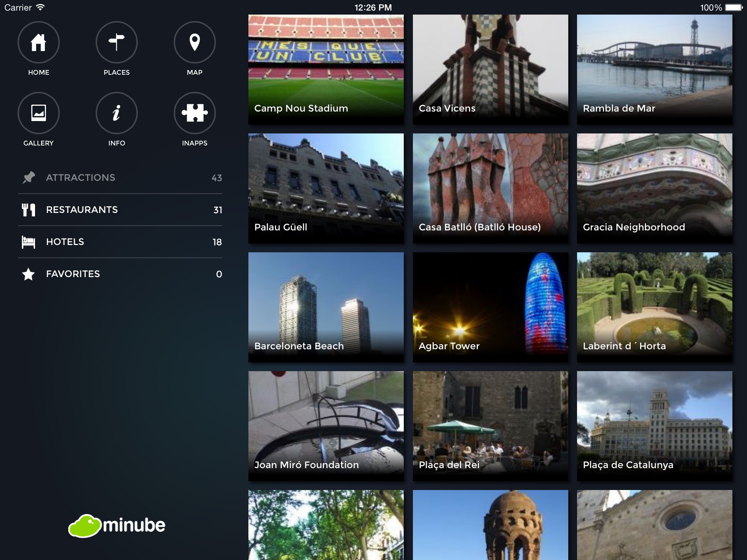Tap Plaça de Catalunya attraction

click(x=654, y=426)
